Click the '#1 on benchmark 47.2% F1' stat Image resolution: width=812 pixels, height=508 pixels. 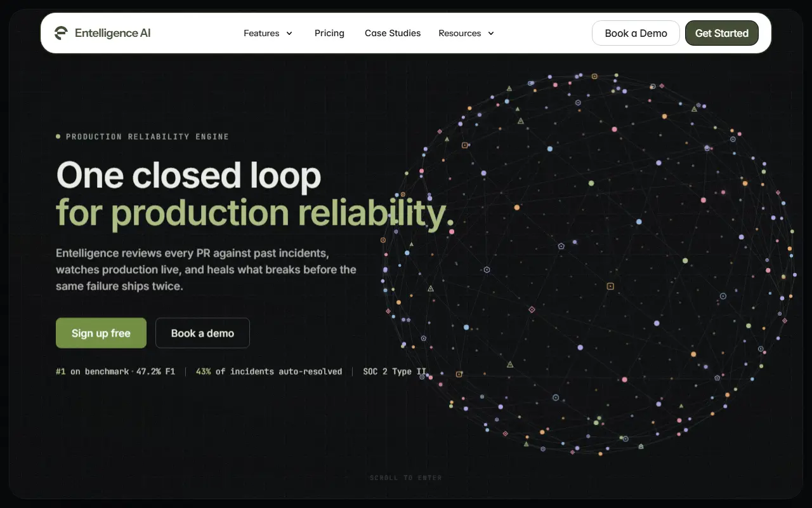tap(115, 371)
